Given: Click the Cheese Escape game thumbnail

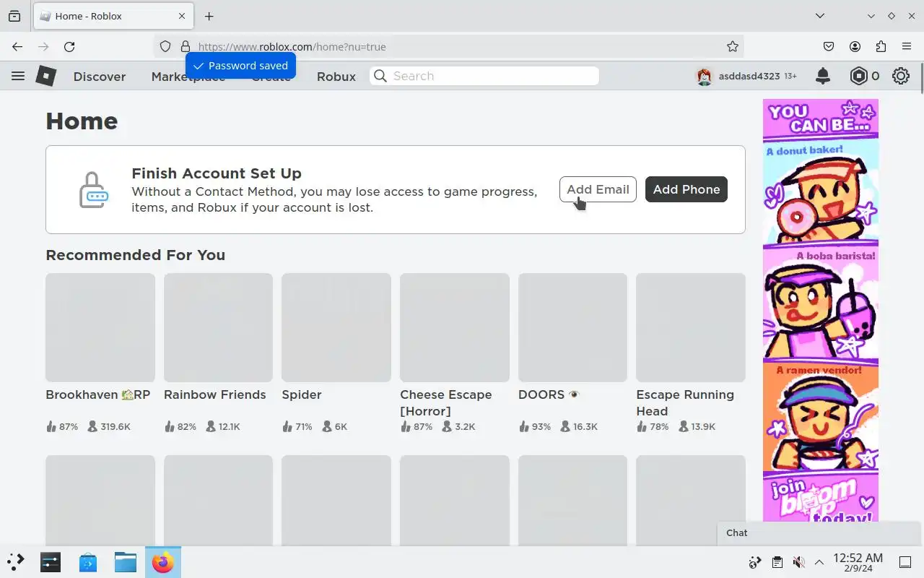Looking at the screenshot, I should tap(455, 327).
